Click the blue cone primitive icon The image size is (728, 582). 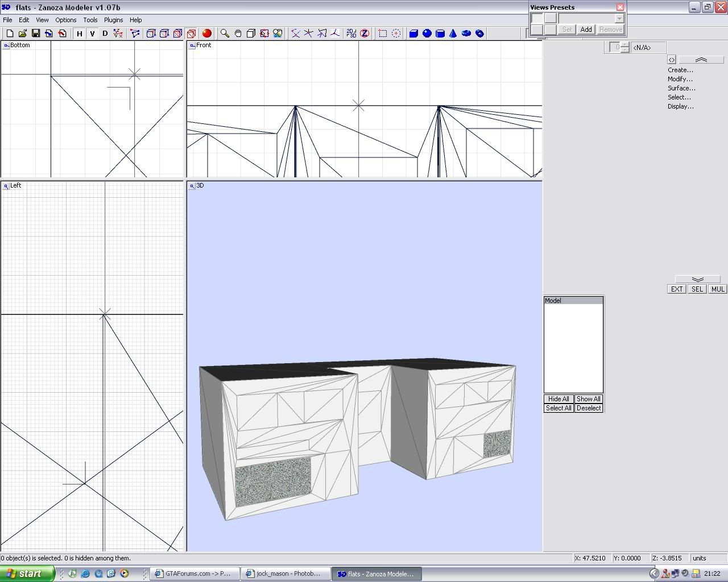[453, 34]
